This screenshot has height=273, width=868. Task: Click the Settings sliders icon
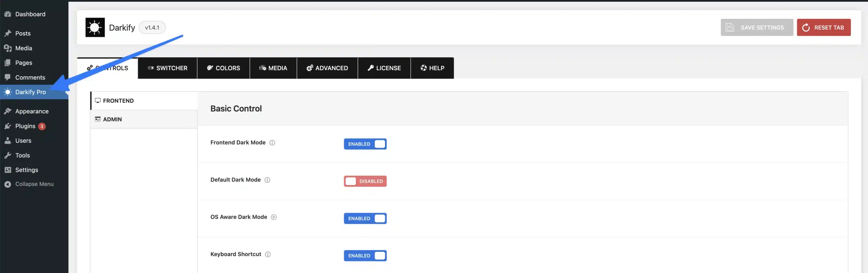(x=7, y=170)
